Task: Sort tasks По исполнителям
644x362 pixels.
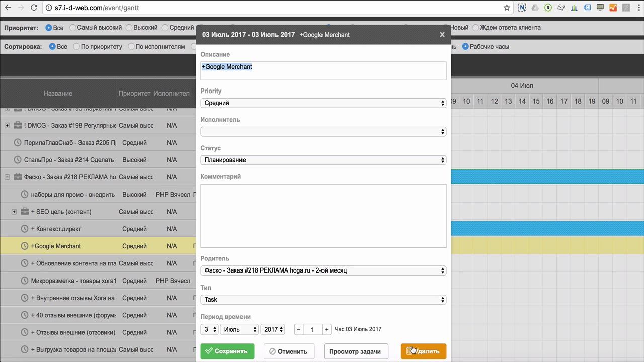Action: [x=131, y=46]
